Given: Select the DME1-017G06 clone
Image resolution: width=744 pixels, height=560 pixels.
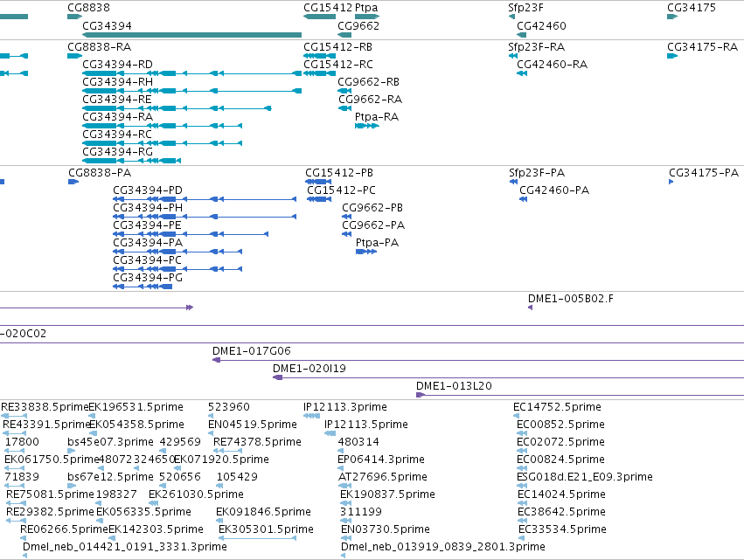Looking at the screenshot, I should 252,351.
